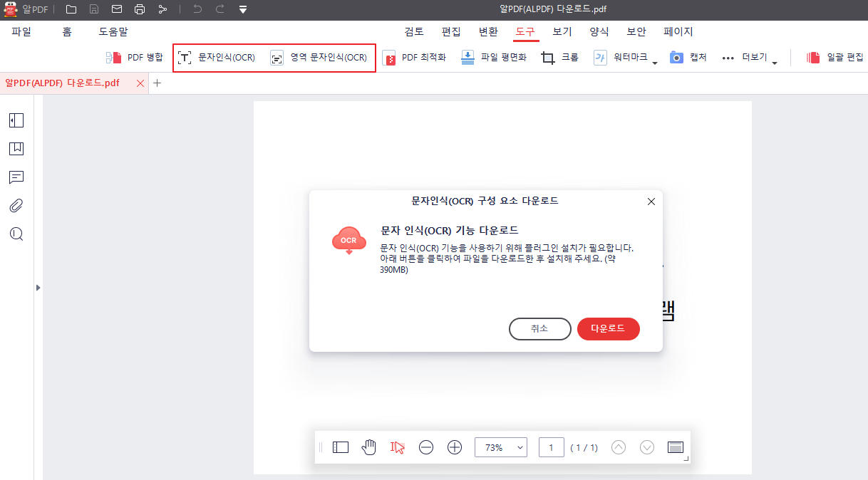Select the hand pan tool
Image resolution: width=868 pixels, height=480 pixels.
click(x=369, y=447)
